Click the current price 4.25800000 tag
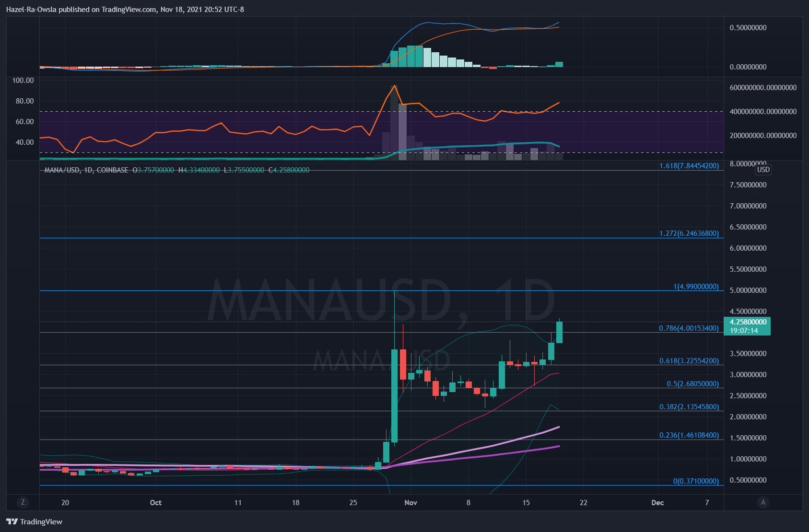The width and height of the screenshot is (809, 532). [747, 326]
